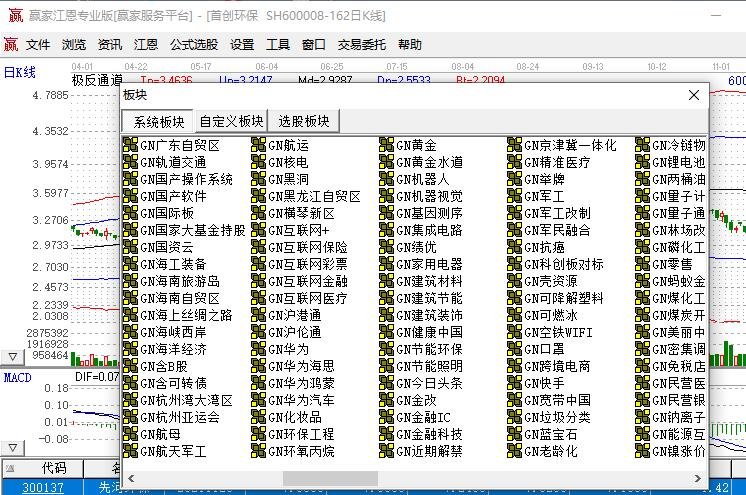
Task: Click the 日K线 period label
Action: coord(20,72)
